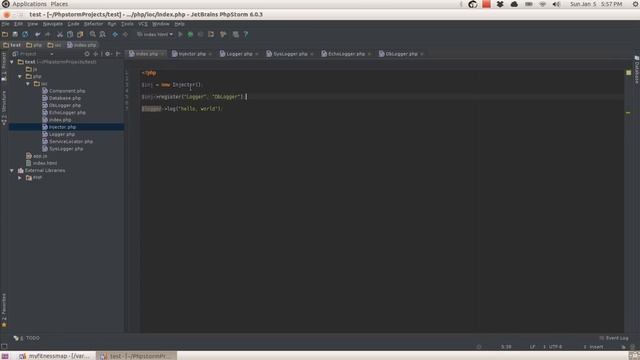
Task: Click the Synchronize toolbar icon
Action: [x=25, y=35]
